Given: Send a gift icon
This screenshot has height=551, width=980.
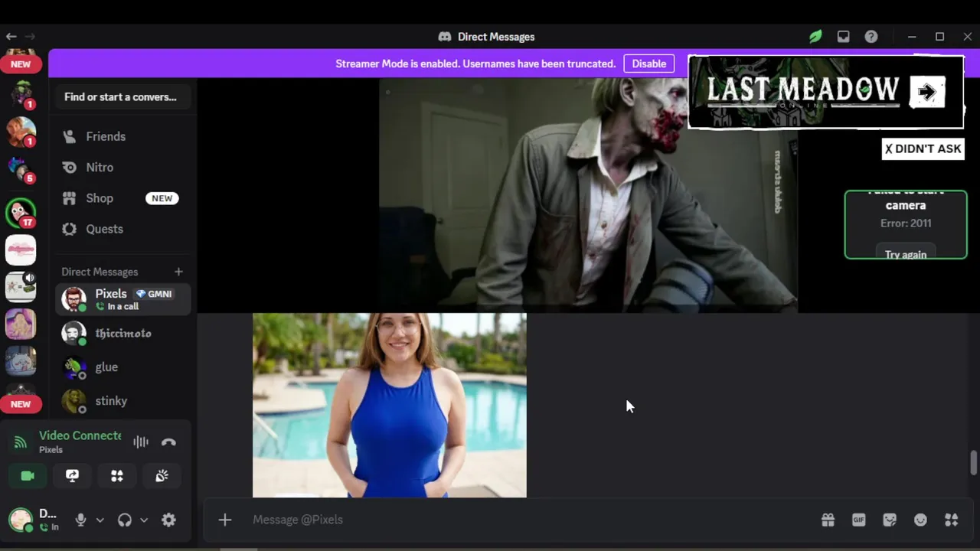Looking at the screenshot, I should pyautogui.click(x=828, y=520).
